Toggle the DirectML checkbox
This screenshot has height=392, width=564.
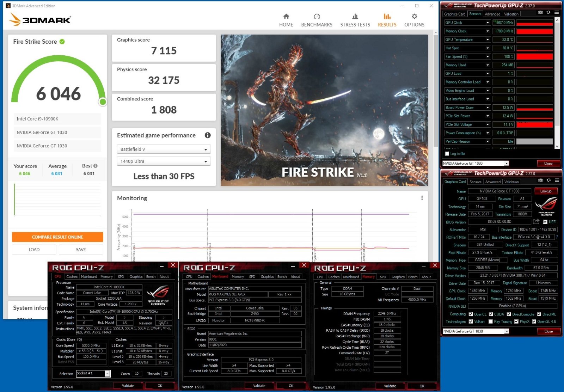point(539,314)
